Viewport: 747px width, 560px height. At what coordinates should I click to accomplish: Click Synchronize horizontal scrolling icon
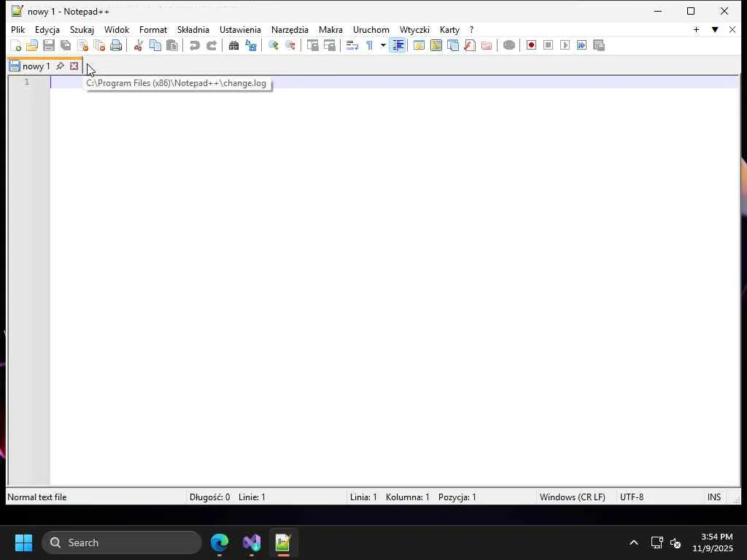coord(330,46)
